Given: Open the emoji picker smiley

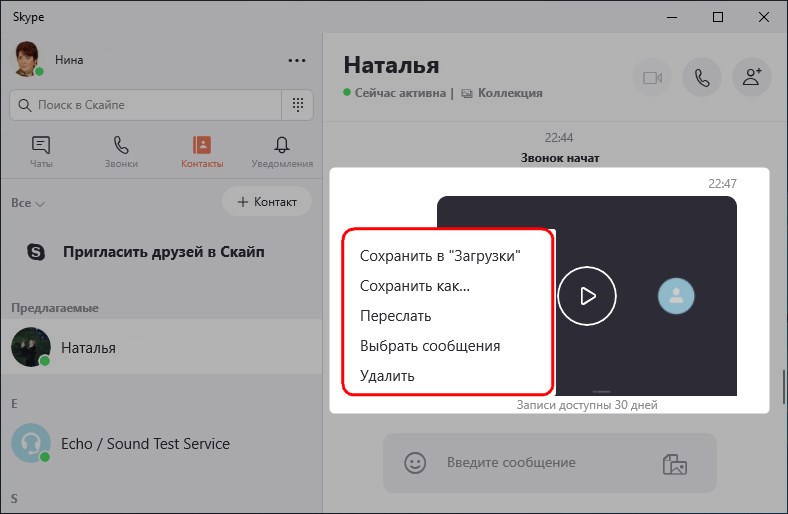Looking at the screenshot, I should tap(415, 463).
